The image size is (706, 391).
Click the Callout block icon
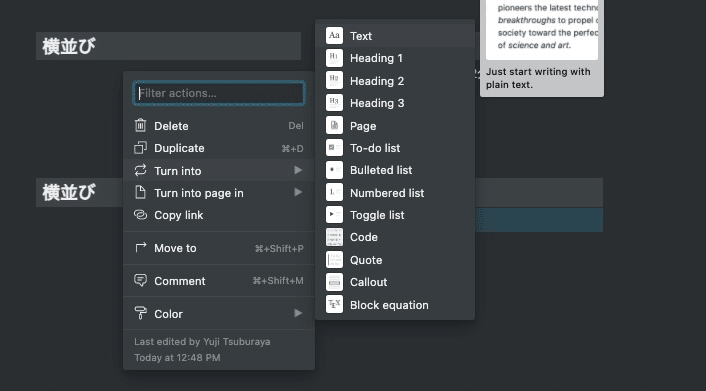click(x=334, y=282)
